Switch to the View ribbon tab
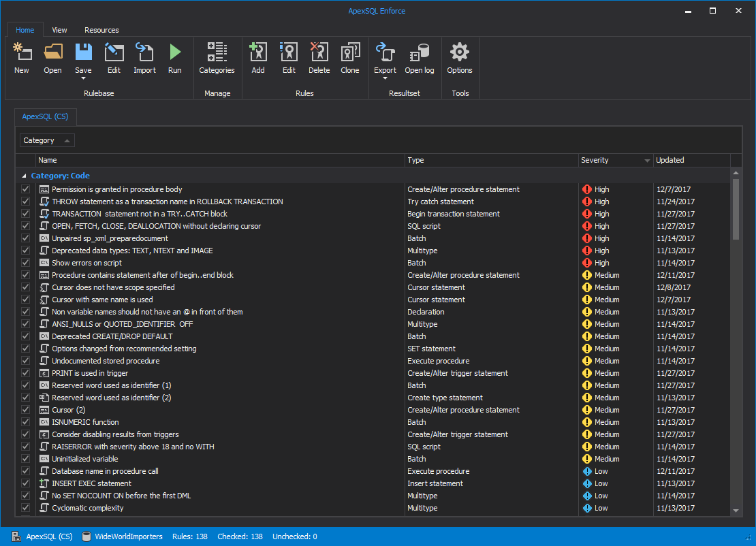 tap(59, 30)
